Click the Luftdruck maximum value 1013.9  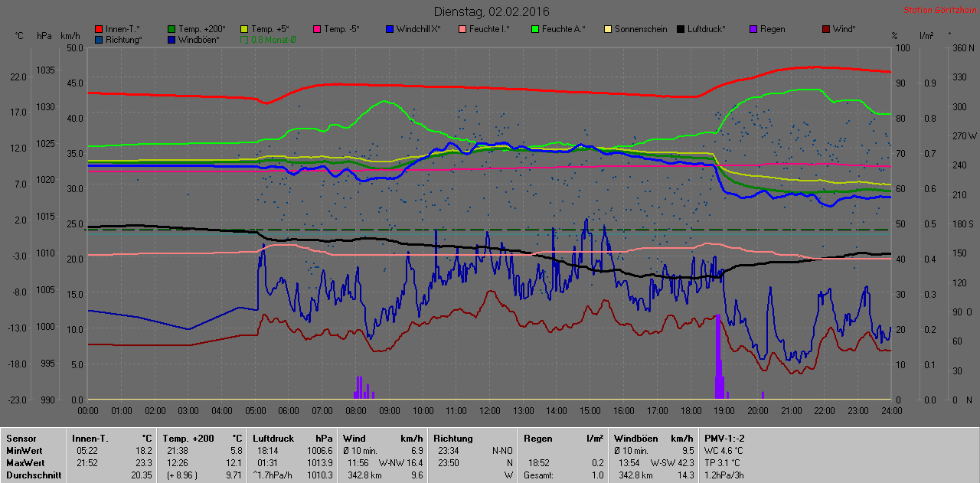click(x=318, y=463)
